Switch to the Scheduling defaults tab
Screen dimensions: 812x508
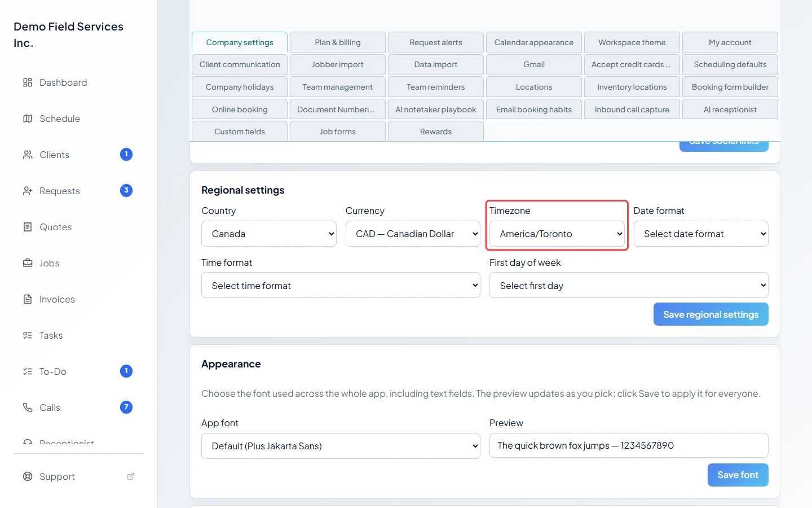tap(730, 64)
